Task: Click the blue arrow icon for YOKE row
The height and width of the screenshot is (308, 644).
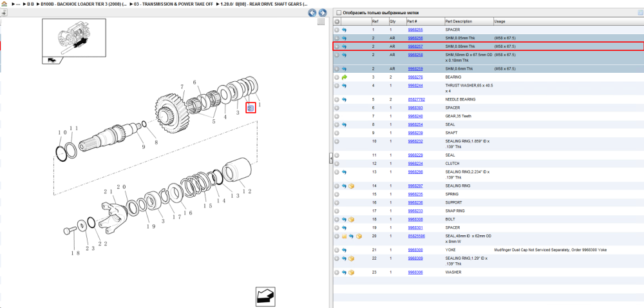Action: (x=344, y=250)
